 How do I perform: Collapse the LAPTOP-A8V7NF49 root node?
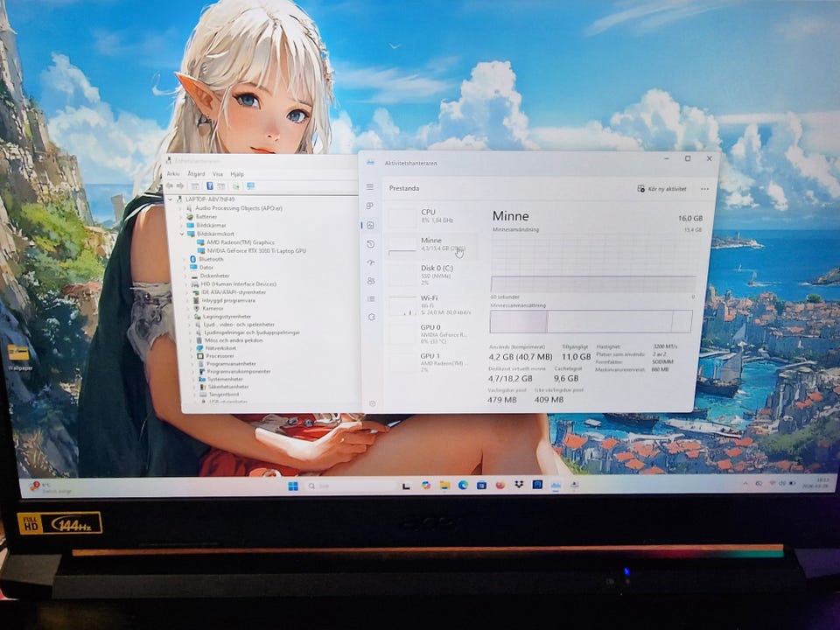(x=171, y=199)
